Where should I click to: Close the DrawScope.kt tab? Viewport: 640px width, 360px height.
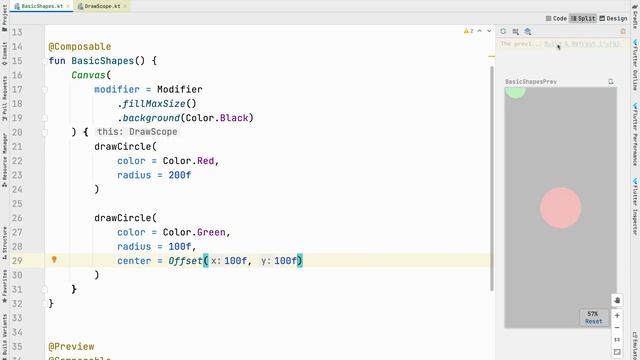[125, 6]
